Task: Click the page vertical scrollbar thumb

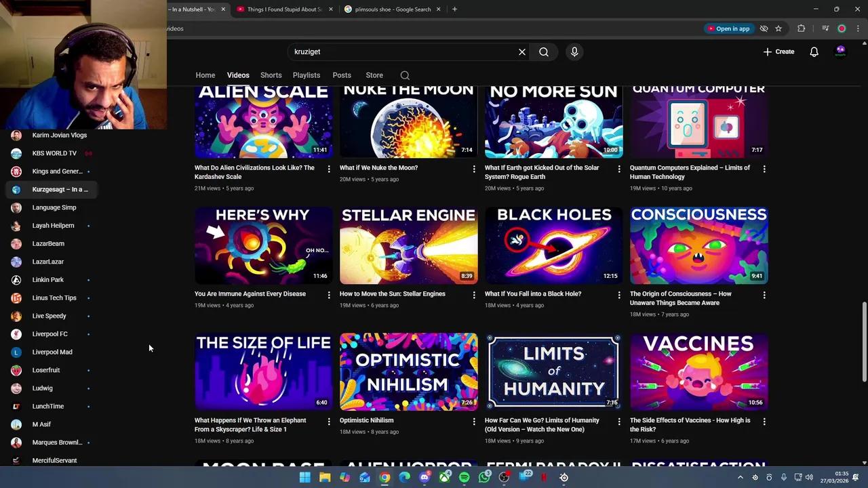Action: (864, 342)
